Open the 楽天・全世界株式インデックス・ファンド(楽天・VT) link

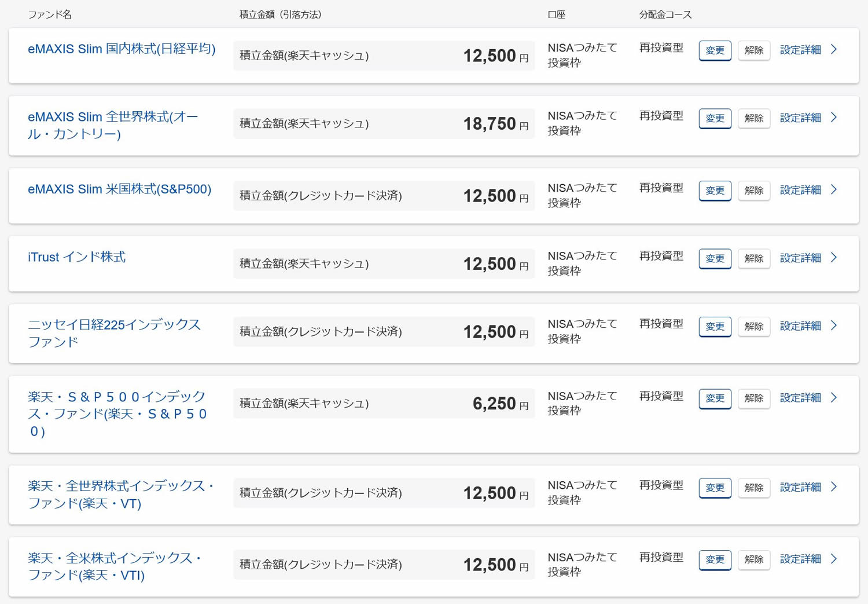point(122,494)
